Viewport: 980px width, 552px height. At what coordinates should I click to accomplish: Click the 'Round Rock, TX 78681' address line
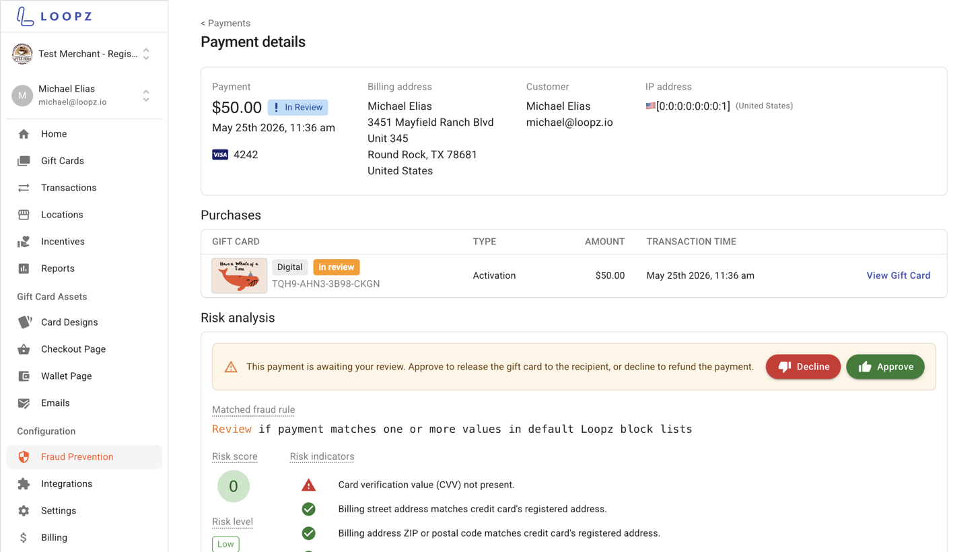[x=422, y=155]
